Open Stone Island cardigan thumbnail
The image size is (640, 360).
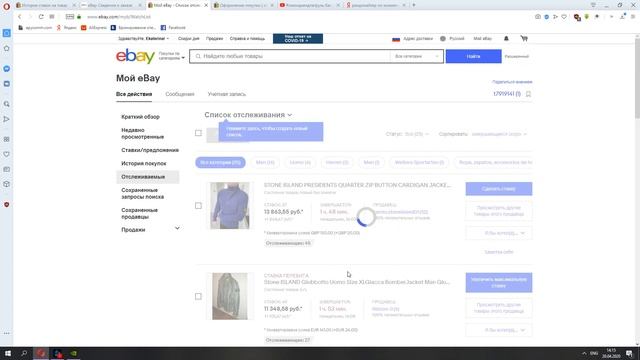pyautogui.click(x=229, y=206)
